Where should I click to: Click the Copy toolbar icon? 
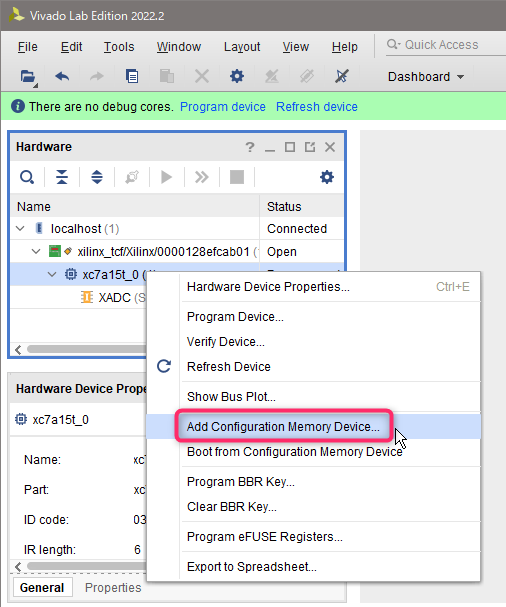click(x=132, y=76)
